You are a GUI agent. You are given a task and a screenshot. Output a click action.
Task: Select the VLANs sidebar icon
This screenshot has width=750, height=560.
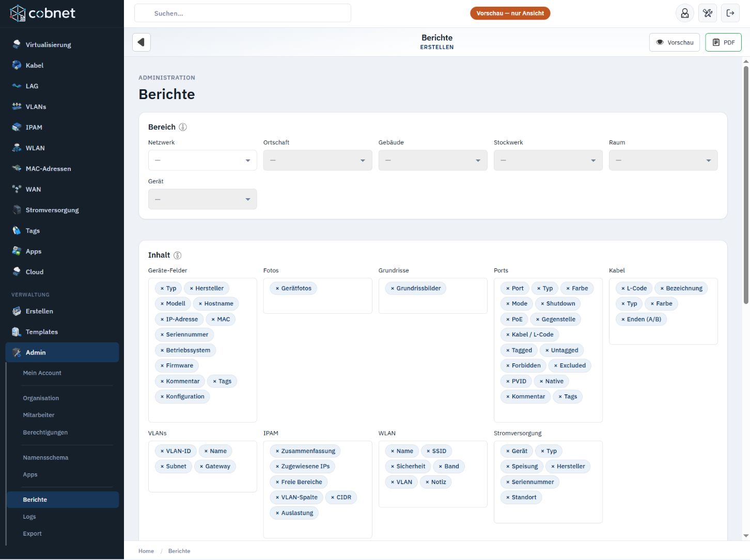pyautogui.click(x=17, y=106)
